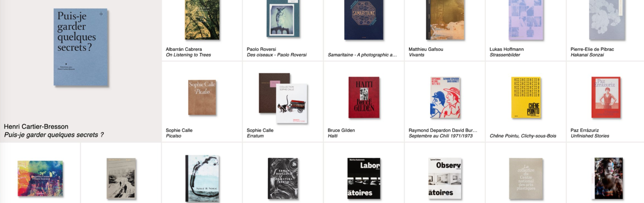
Task: Select the Centre national des arts plastiques cover
Action: [x=526, y=179]
